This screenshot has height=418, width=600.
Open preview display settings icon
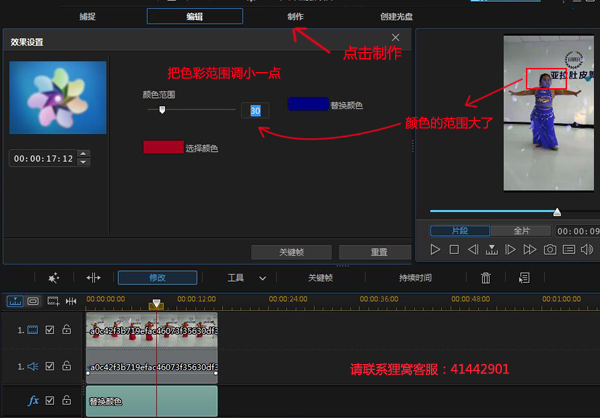click(569, 250)
